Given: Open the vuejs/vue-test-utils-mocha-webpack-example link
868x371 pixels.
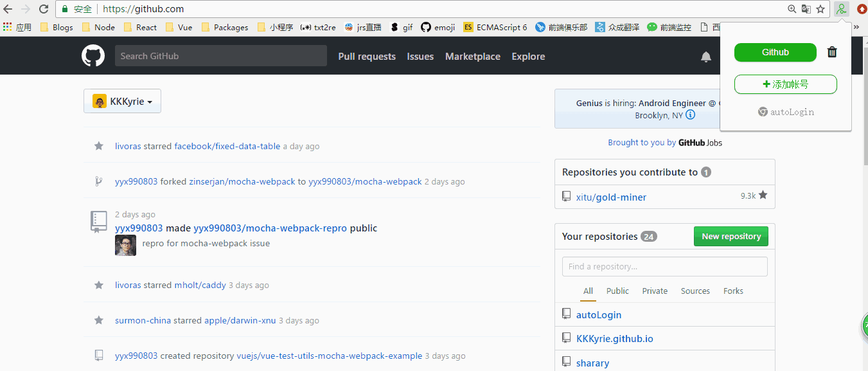Looking at the screenshot, I should (330, 356).
